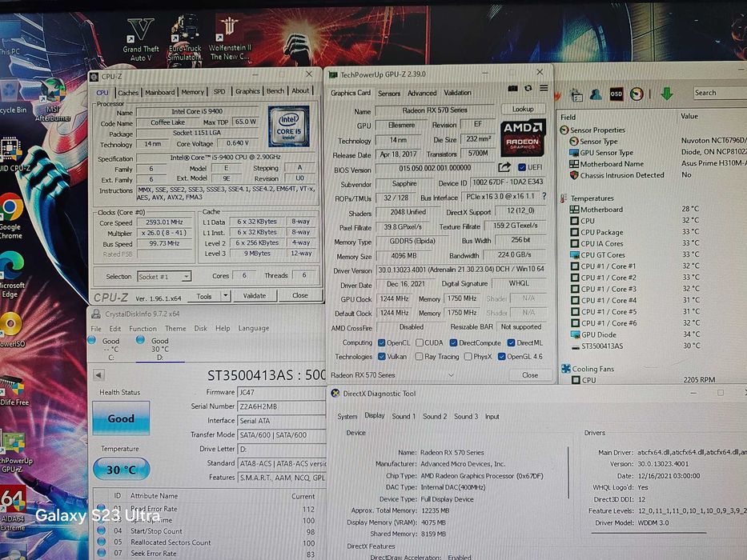Click the BIOS share/export icon in GPU-Z
The image size is (747, 560).
(x=504, y=167)
